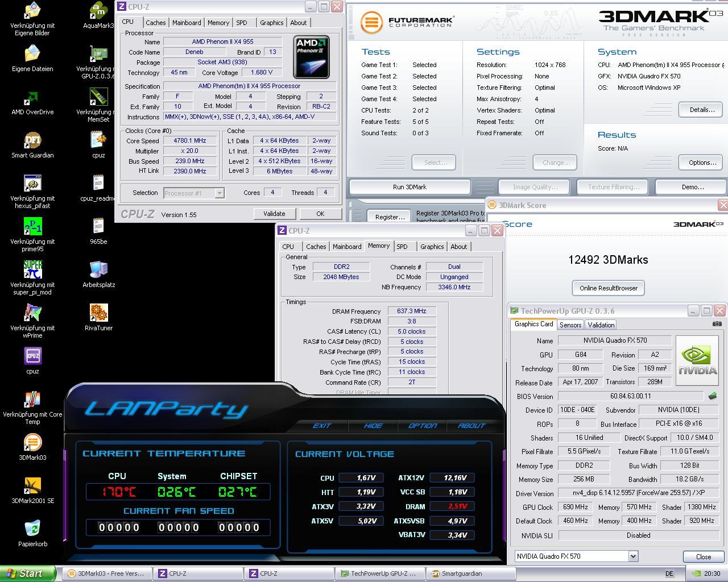The width and height of the screenshot is (728, 582).
Task: Click Demo button in 3DMark
Action: point(692,187)
